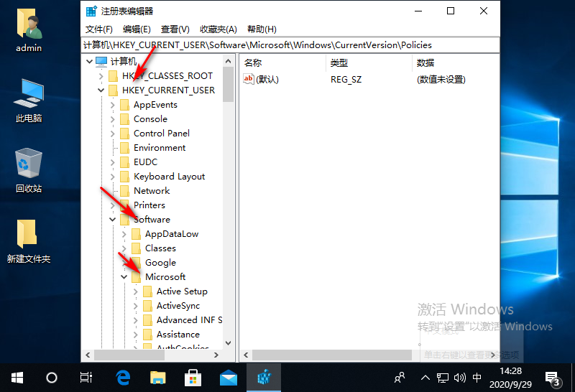Select the ActiveSync key
Viewport: 575px width, 392px height.
[x=178, y=306]
